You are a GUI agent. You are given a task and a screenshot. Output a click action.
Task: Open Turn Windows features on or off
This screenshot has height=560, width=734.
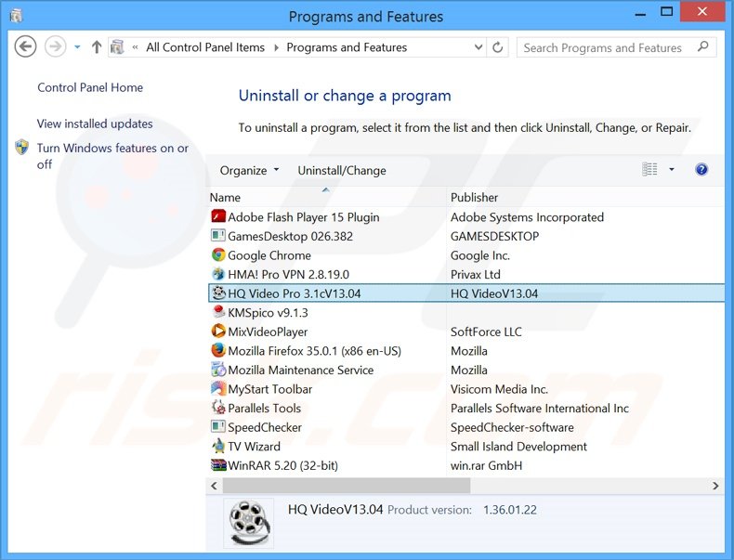pyautogui.click(x=112, y=156)
